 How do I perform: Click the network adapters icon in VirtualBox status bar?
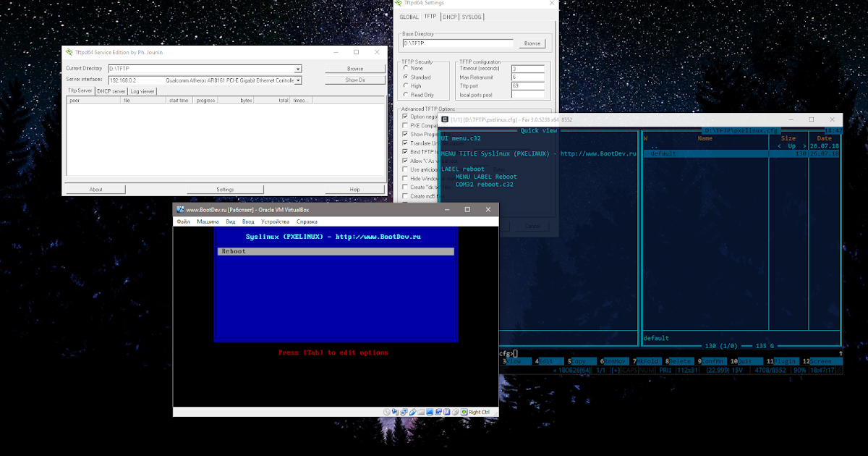click(x=404, y=412)
